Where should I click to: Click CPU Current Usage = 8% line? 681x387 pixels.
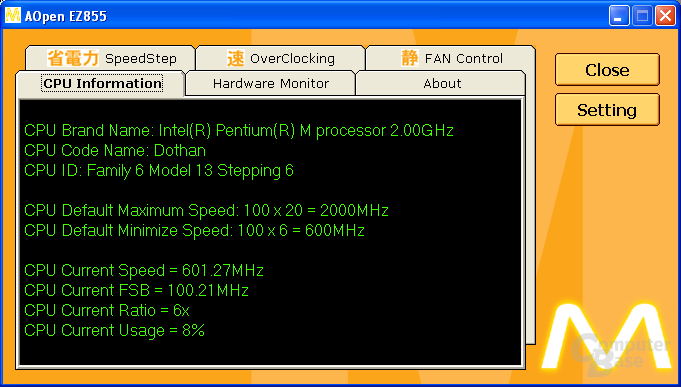pyautogui.click(x=114, y=331)
